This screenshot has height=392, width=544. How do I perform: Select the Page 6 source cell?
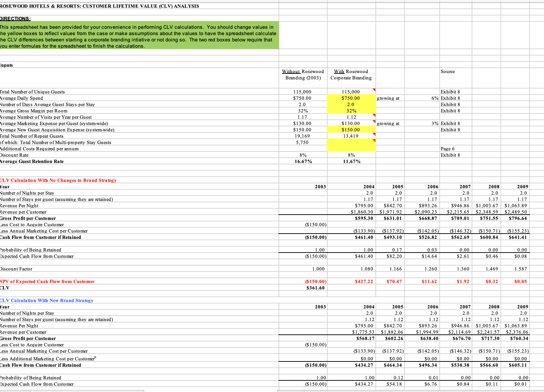447,149
